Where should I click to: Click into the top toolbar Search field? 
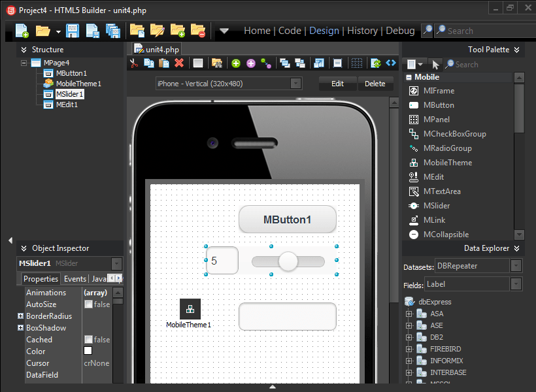pos(487,31)
